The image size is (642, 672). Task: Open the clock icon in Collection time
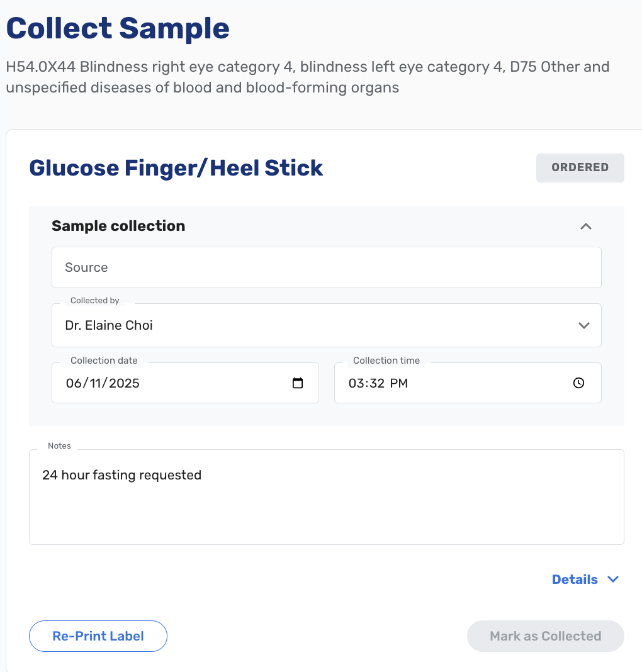(578, 382)
